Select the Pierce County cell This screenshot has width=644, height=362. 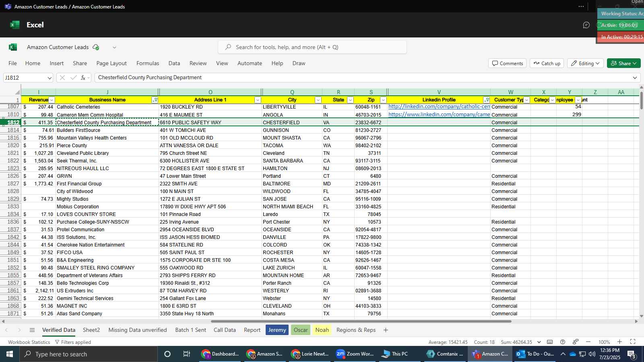pos(107,146)
